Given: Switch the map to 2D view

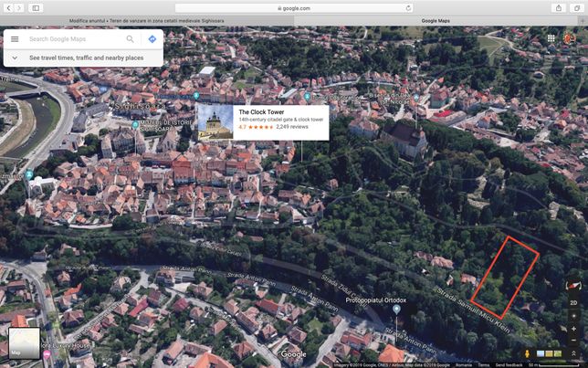Looking at the screenshot, I should (x=573, y=303).
